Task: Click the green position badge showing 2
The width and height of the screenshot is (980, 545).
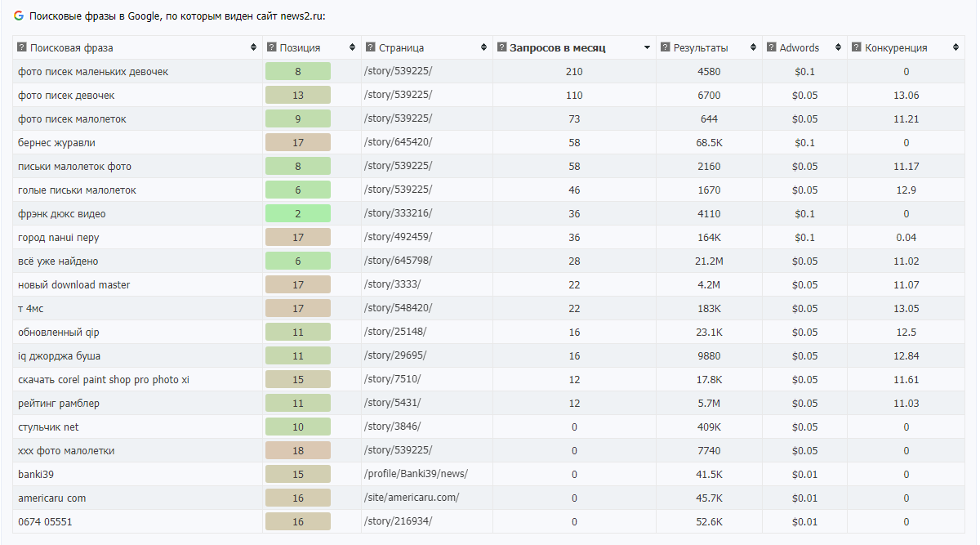Action: click(x=298, y=213)
